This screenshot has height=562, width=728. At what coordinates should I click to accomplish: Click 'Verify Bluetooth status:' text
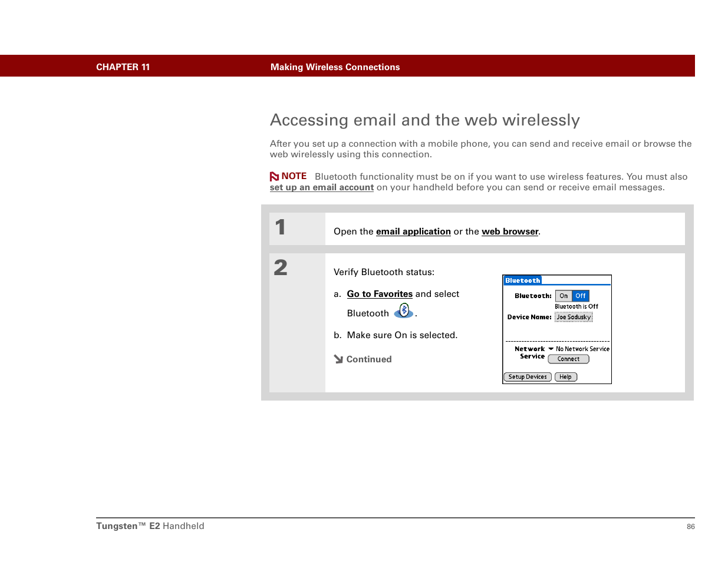(x=384, y=272)
